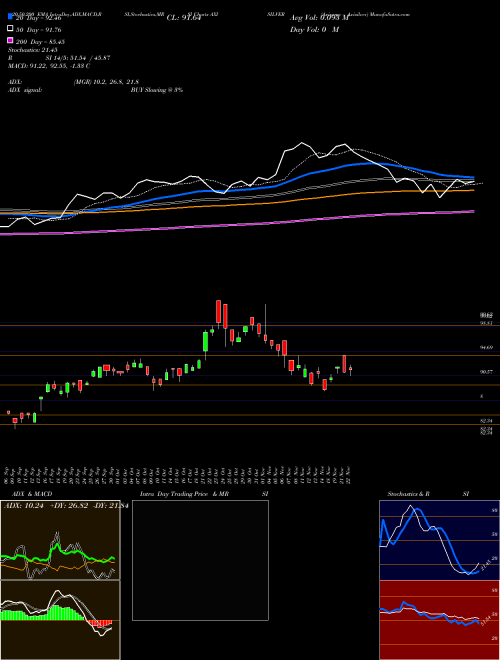The image size is (500, 660).
Task: Open the MACD histogram mini chart
Action: click(x=60, y=620)
